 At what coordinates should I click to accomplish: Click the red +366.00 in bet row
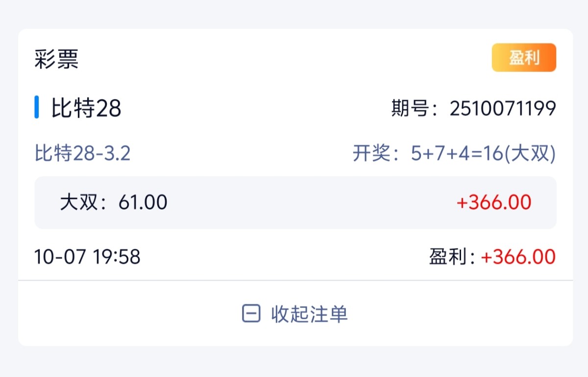click(494, 202)
